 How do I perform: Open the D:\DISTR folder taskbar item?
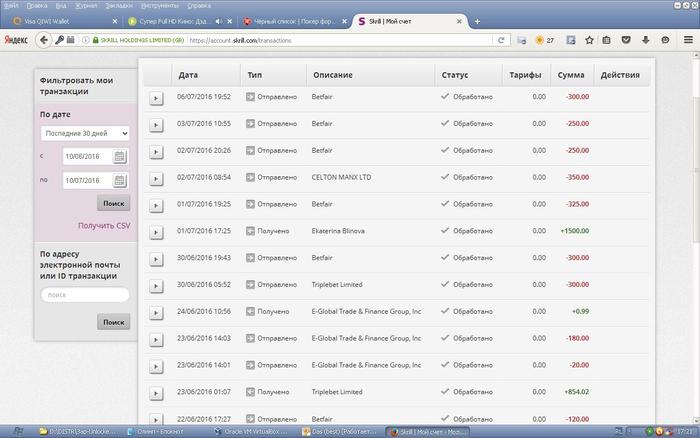point(78,431)
